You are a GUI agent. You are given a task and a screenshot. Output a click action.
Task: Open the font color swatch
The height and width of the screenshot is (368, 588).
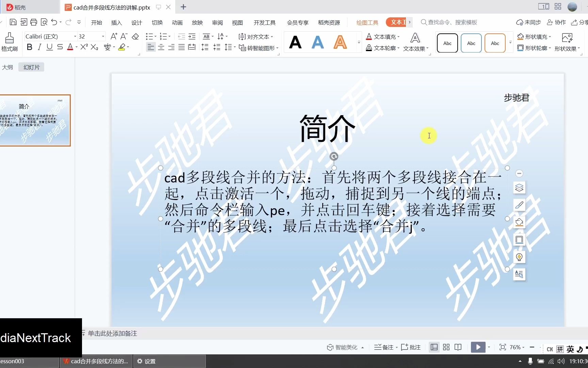tap(70, 47)
